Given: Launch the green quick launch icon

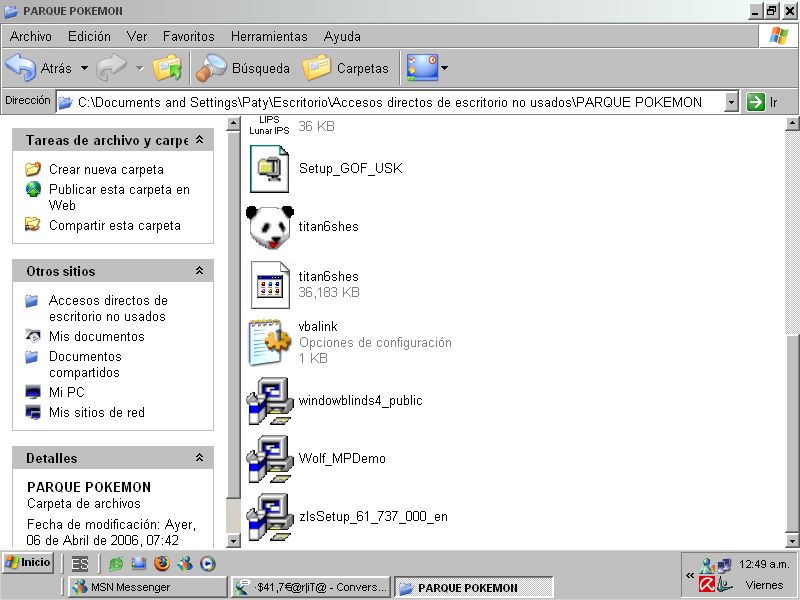Looking at the screenshot, I should (116, 564).
